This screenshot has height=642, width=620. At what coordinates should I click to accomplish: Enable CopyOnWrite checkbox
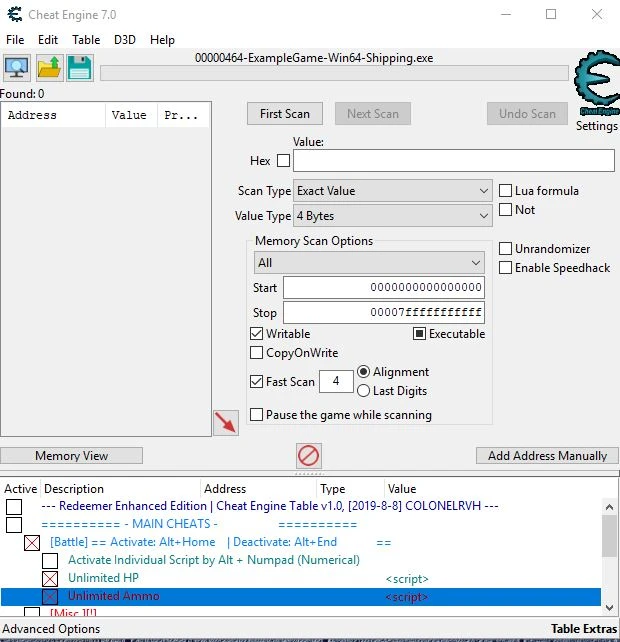256,353
